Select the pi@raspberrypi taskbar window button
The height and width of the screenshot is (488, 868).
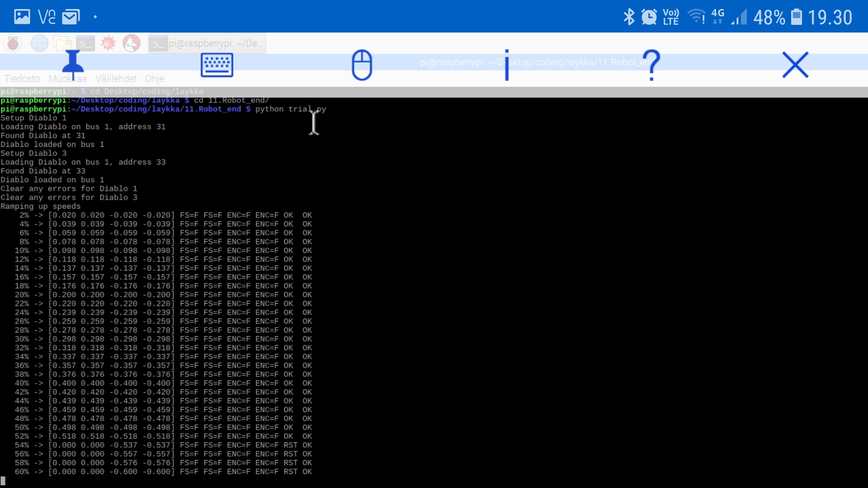click(207, 44)
